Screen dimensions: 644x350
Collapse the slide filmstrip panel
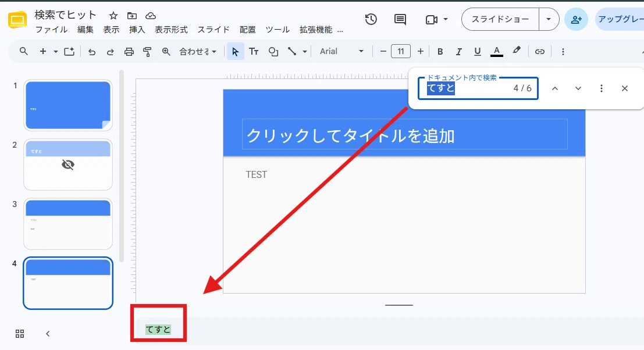[x=48, y=334]
